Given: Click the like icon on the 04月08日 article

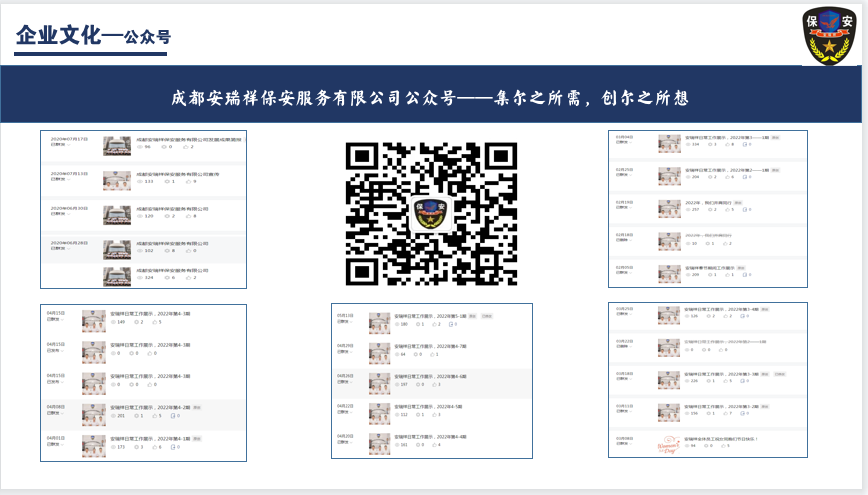Looking at the screenshot, I should (x=154, y=416).
